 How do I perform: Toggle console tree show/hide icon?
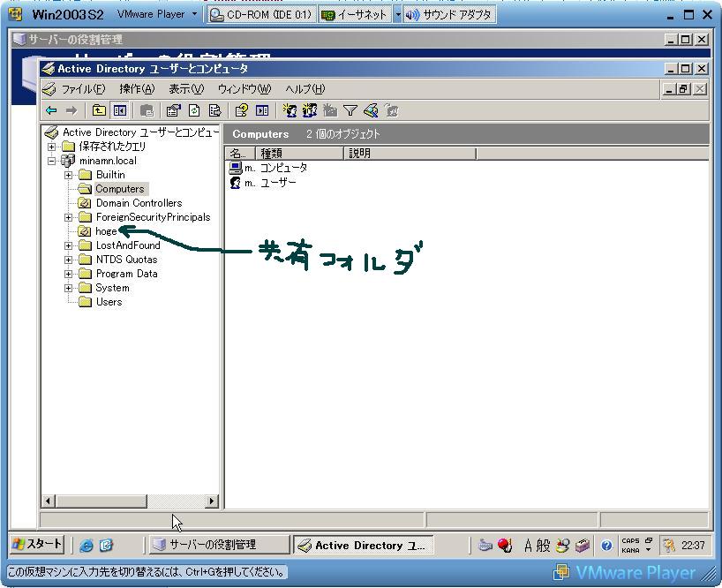(x=120, y=110)
